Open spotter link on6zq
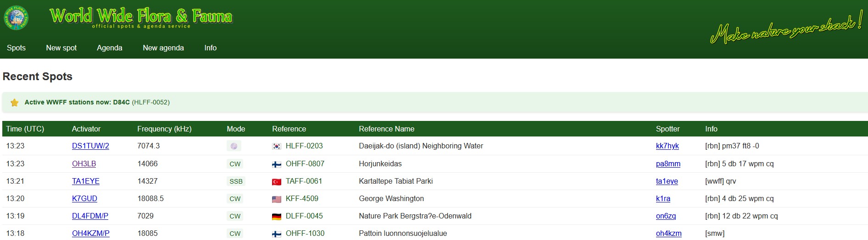This screenshot has width=868, height=240. [x=666, y=216]
